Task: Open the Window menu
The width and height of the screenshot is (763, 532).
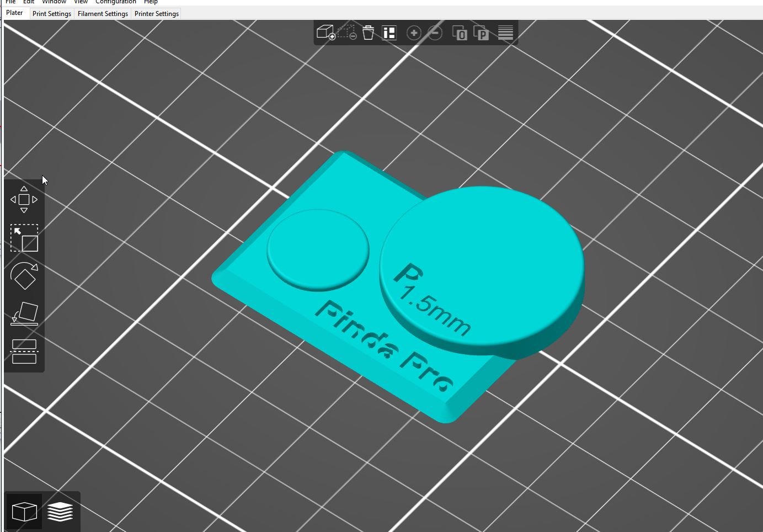Action: click(x=54, y=2)
